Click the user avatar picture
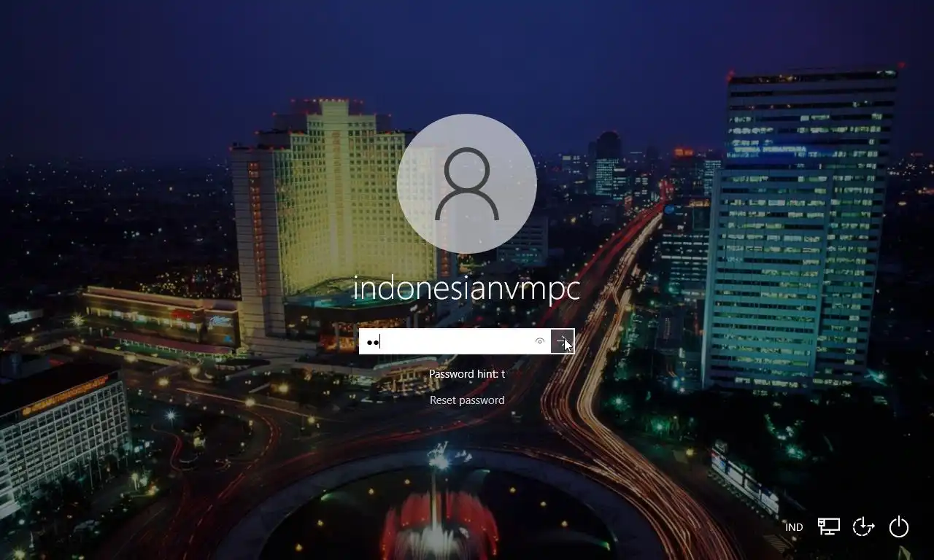Screen dimensions: 934x560 [467, 184]
